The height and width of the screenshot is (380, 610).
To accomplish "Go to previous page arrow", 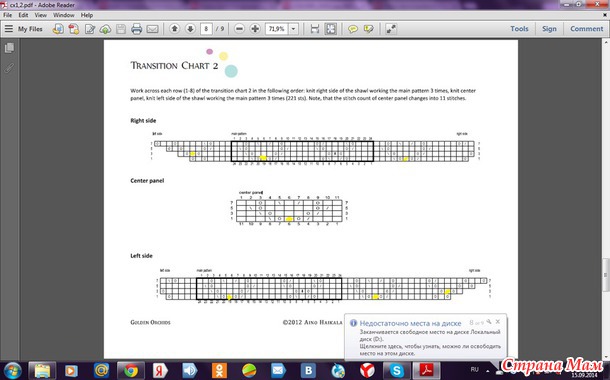I will point(175,28).
